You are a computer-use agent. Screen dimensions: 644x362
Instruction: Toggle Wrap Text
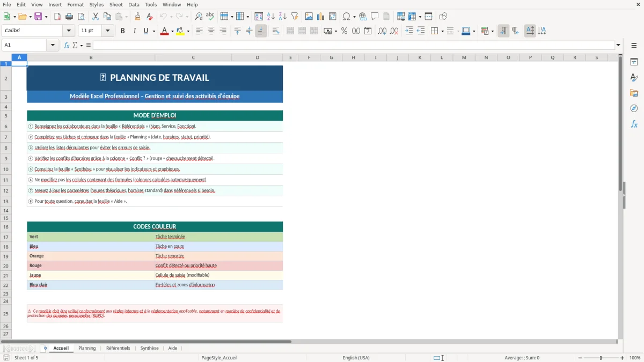(276, 31)
